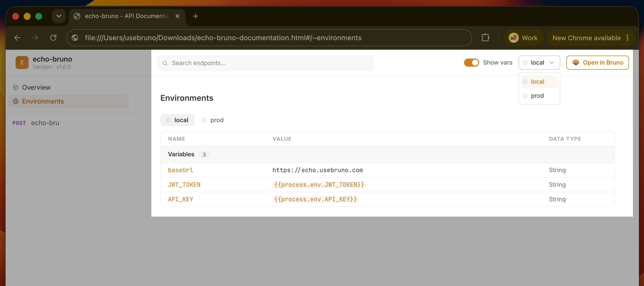Open the Chrome extensions puzzle icon
The height and width of the screenshot is (286, 644).
tap(485, 38)
